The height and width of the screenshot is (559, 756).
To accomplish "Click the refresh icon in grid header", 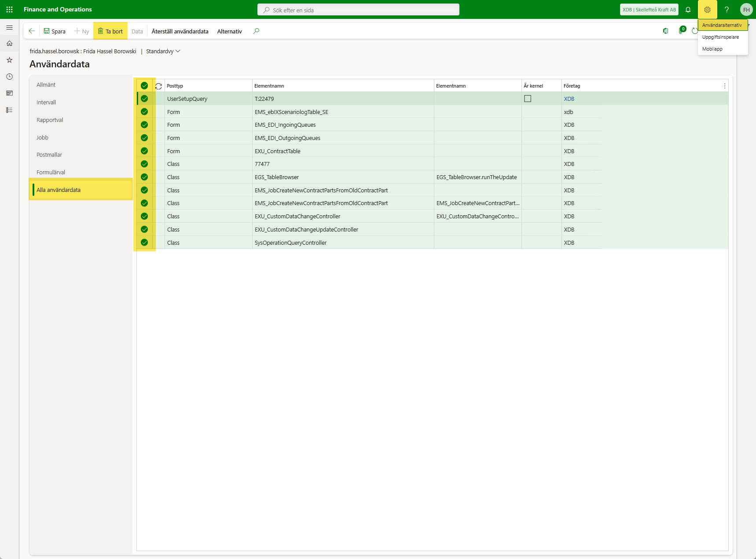I will [158, 86].
